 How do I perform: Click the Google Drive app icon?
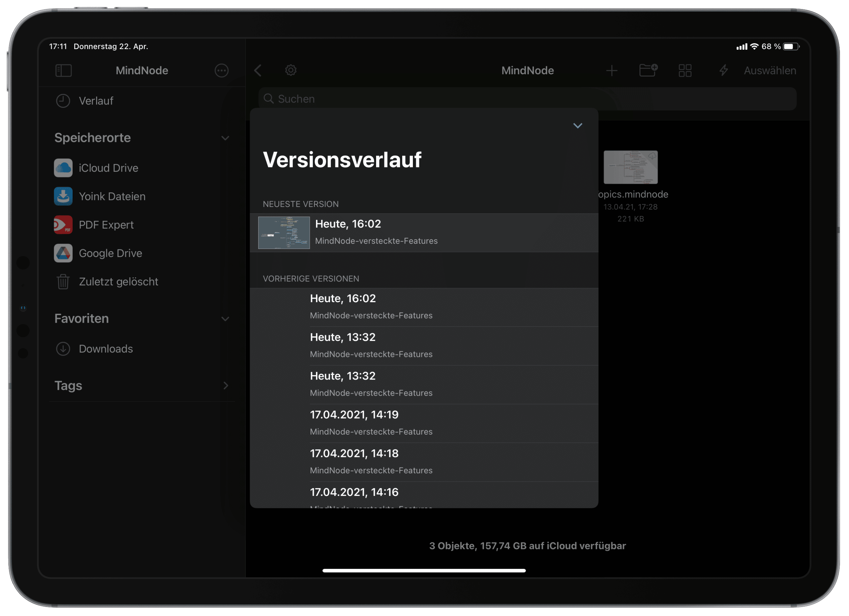tap(63, 253)
